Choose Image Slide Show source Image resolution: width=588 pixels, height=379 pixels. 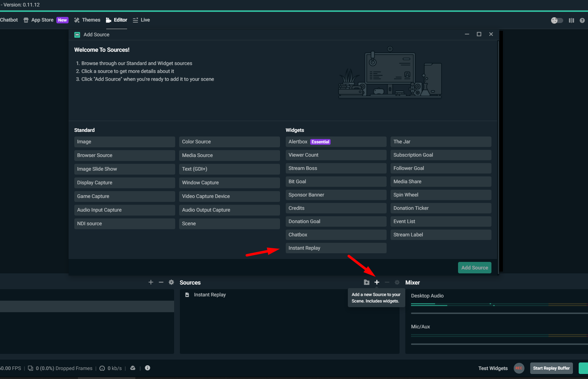pyautogui.click(x=125, y=169)
